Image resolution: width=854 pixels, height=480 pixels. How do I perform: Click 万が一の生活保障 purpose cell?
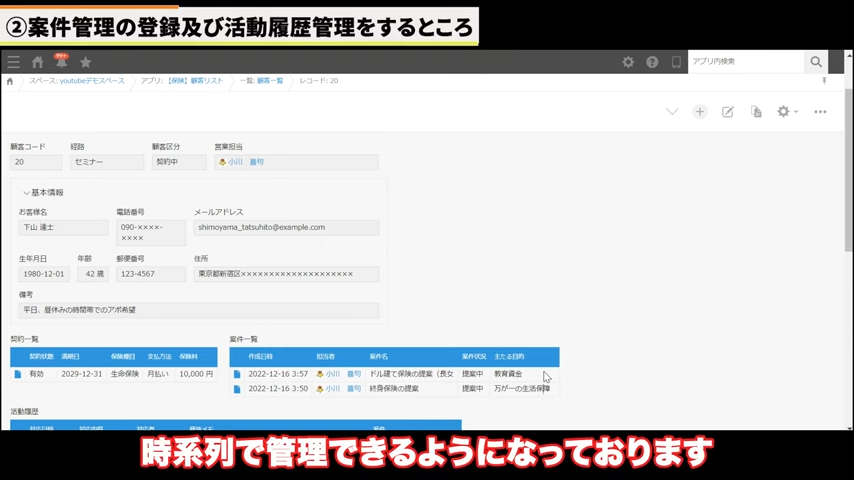[x=522, y=389]
